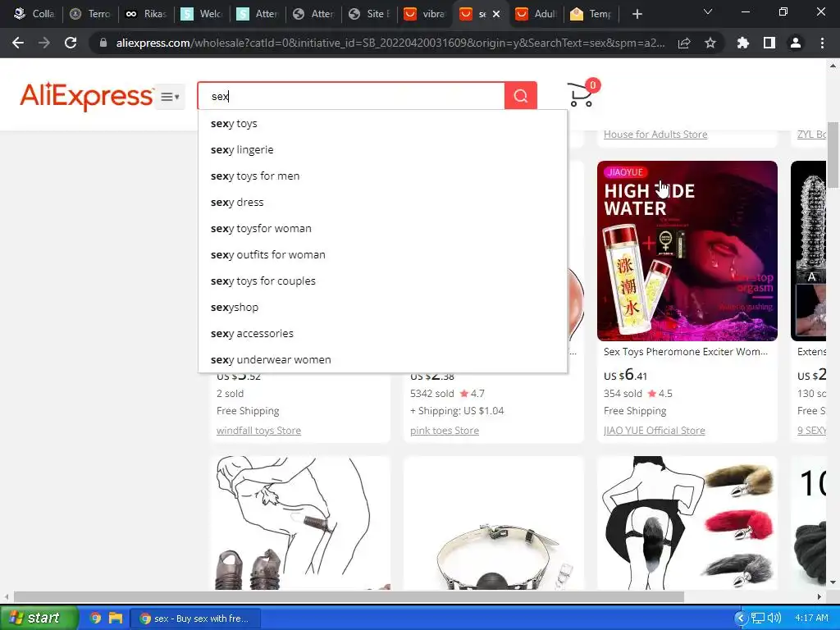
Task: Click the scroll-down arrow of vertical scrollbar
Action: [x=833, y=582]
